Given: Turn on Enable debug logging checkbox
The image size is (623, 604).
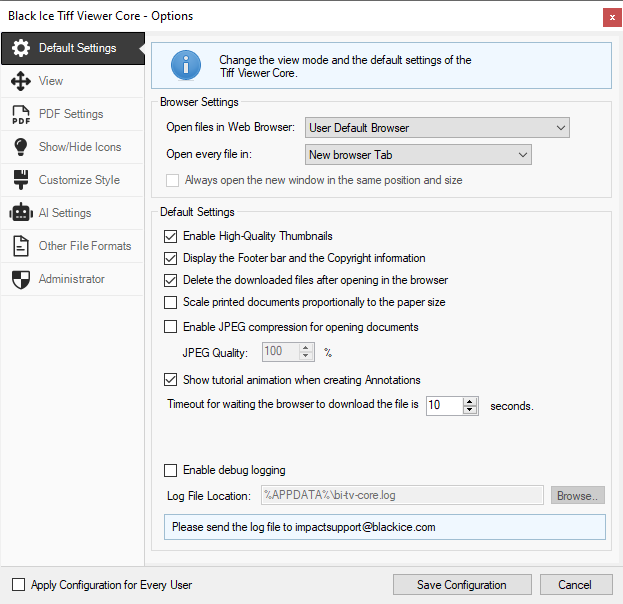Looking at the screenshot, I should coord(170,470).
